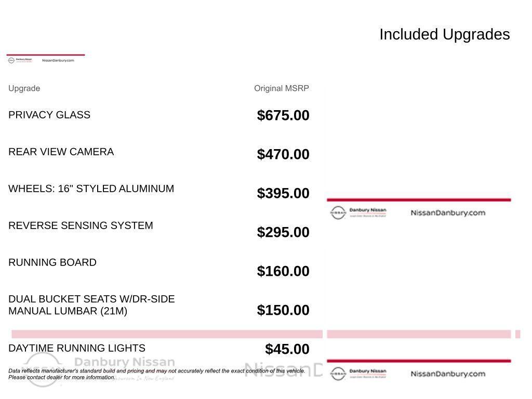The height and width of the screenshot is (399, 532).
Task: Open the NissanDanbury.com link near $395.00
Action: click(x=447, y=213)
